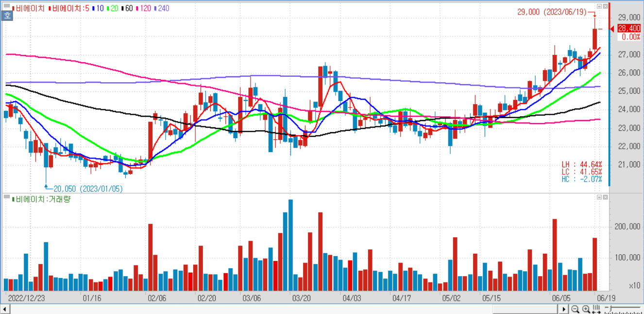
Task: Click the 23,000 price axis label
Action: [629, 128]
